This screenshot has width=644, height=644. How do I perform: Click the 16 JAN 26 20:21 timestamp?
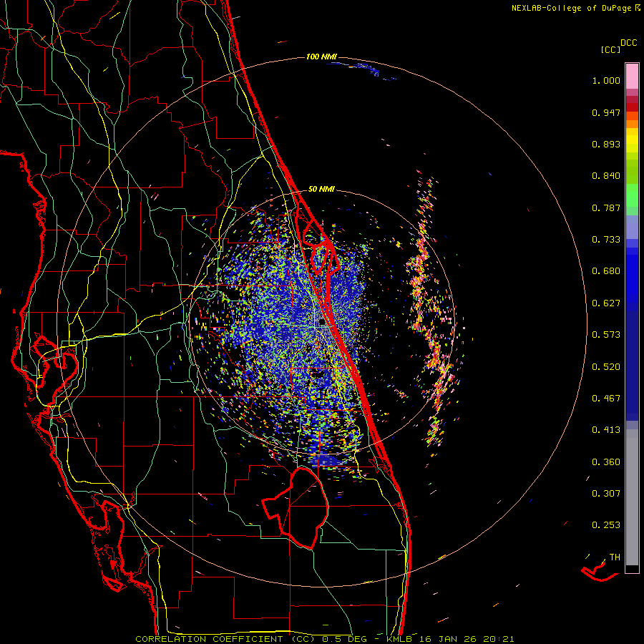point(467,639)
